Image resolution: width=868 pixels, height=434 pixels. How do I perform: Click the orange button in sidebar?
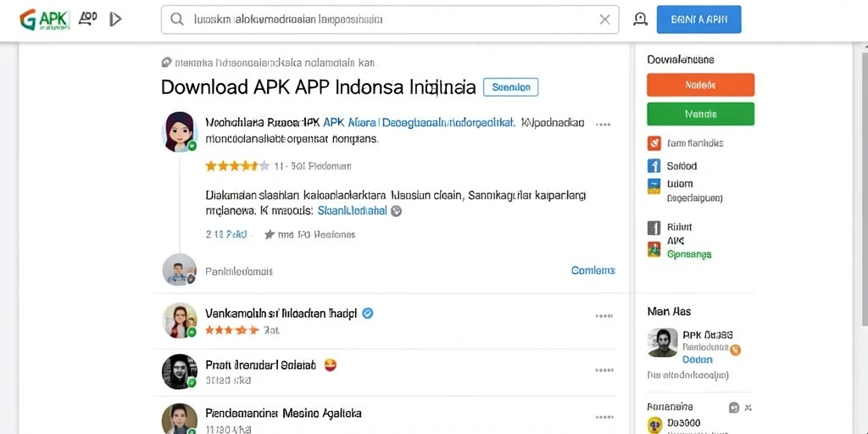coord(700,85)
